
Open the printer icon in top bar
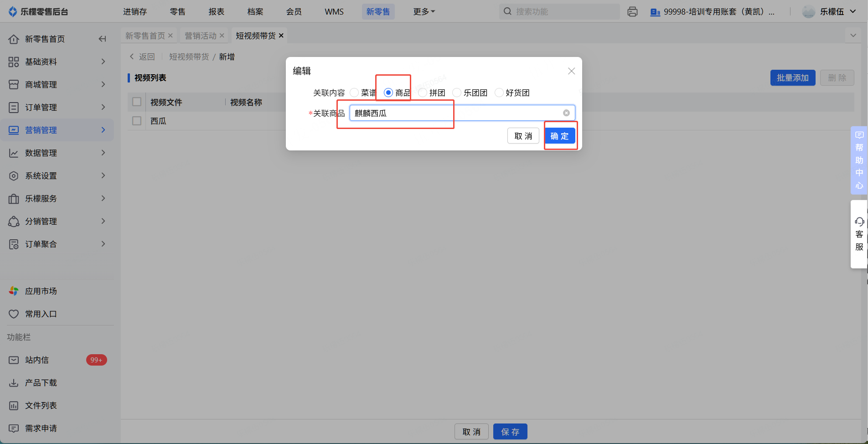click(x=632, y=11)
